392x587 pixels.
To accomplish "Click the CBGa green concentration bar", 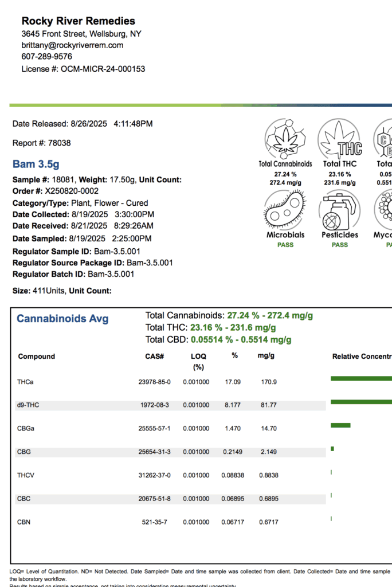I will 340,425.
